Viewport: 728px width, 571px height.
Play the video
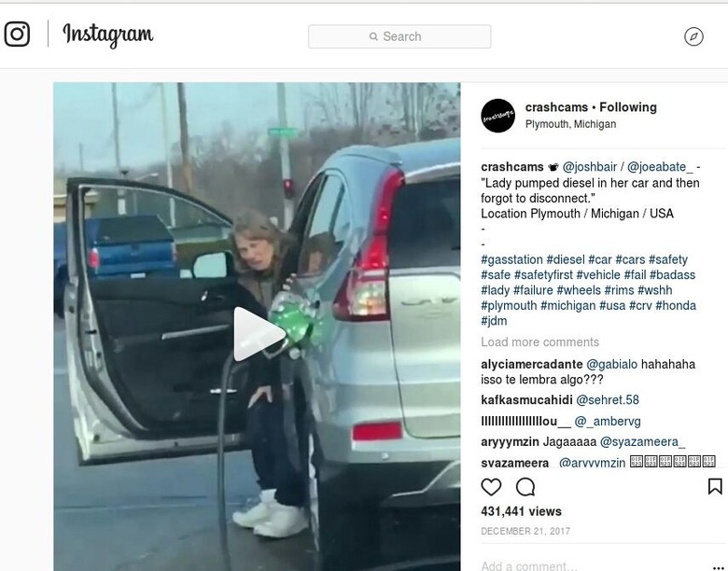(x=258, y=334)
